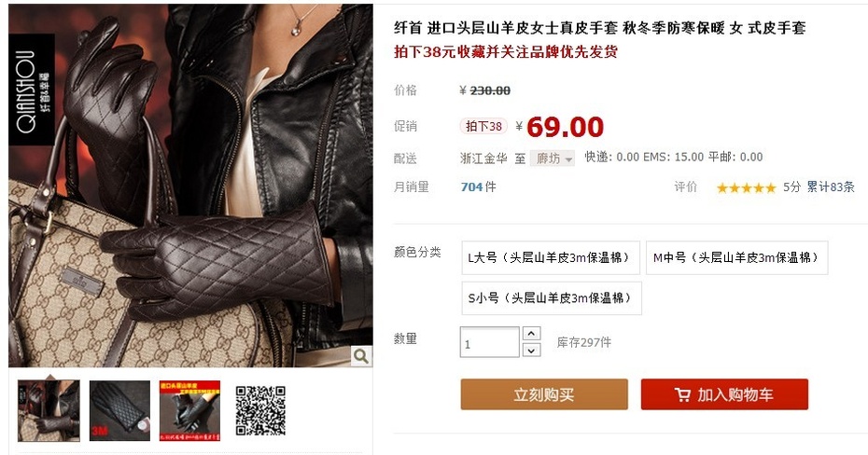Screen dimensions: 868x455
Task: Select the first glove-with-handbag thumbnail
Action: pyautogui.click(x=49, y=411)
